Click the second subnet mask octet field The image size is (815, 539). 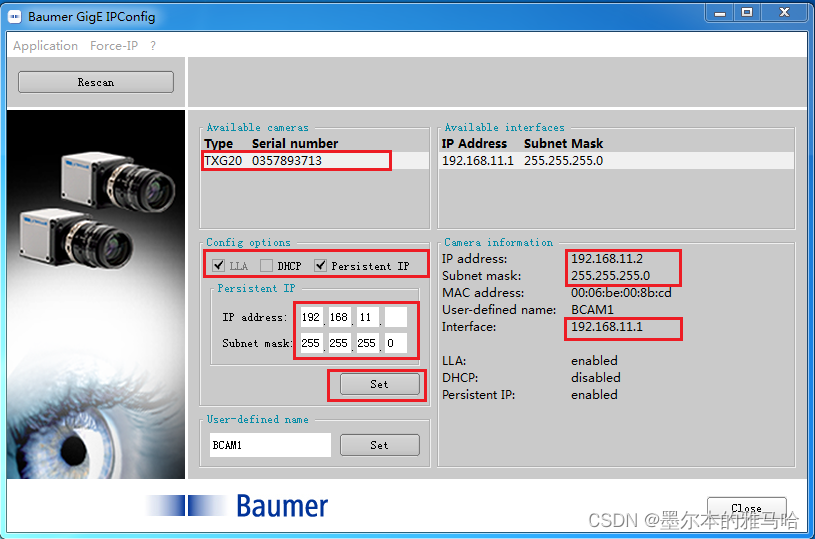tap(339, 343)
